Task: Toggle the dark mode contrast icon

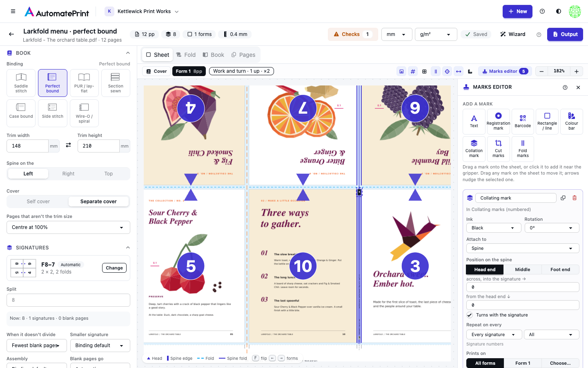Action: [x=559, y=11]
